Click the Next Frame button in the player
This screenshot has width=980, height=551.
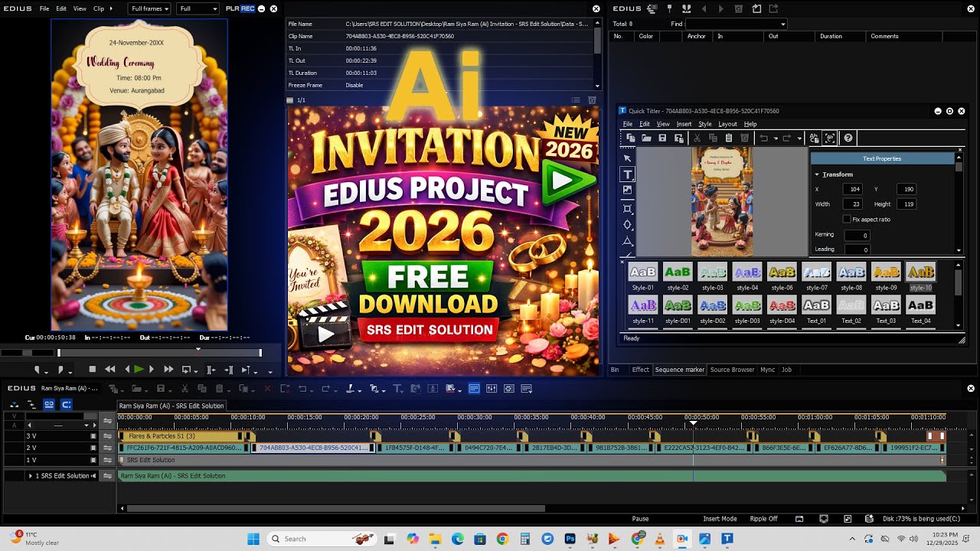point(152,370)
